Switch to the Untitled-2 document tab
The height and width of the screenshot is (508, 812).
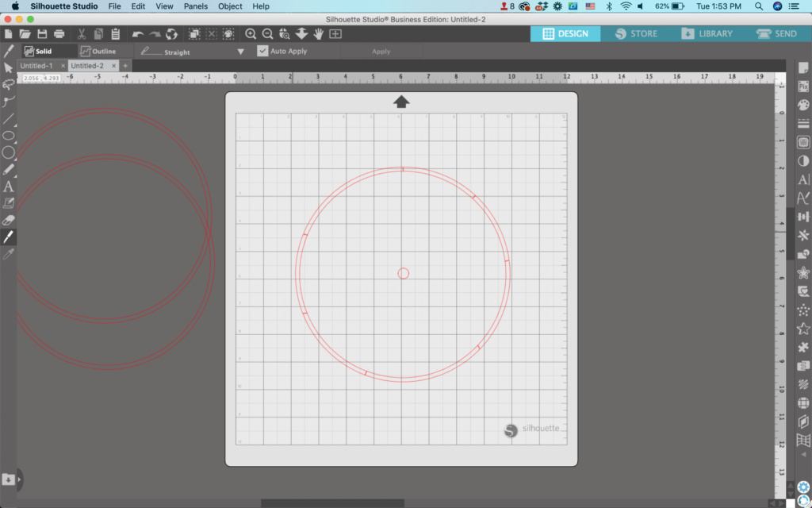[x=87, y=66]
